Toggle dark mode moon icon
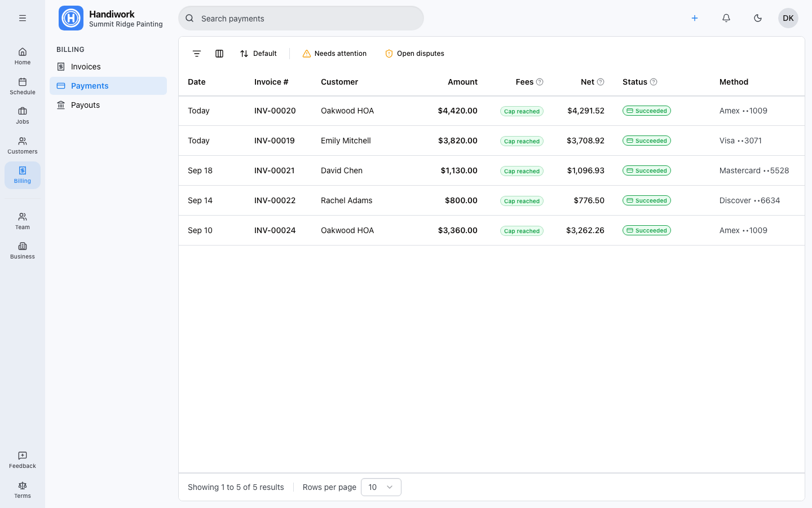The width and height of the screenshot is (812, 508). [758, 18]
